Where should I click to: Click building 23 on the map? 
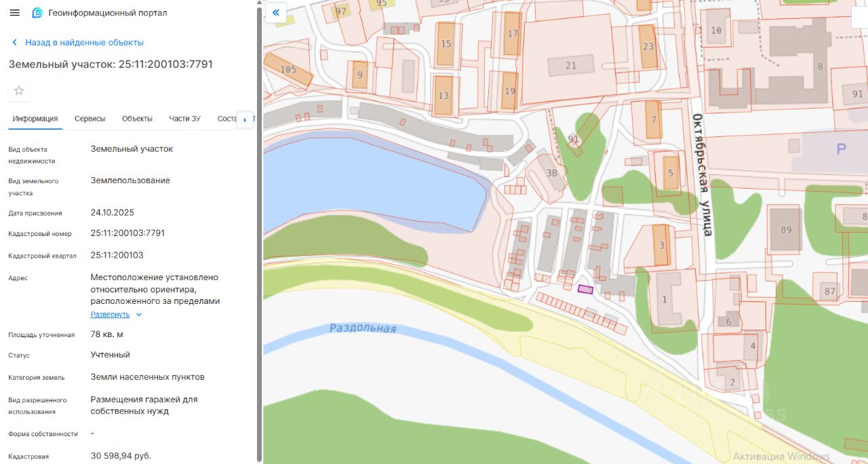click(648, 47)
